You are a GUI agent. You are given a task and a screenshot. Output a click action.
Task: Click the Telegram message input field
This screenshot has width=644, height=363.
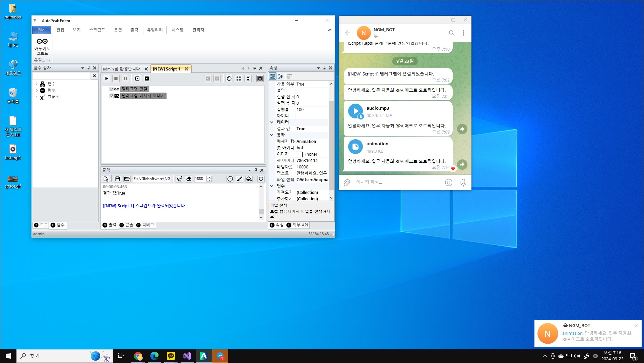(397, 183)
